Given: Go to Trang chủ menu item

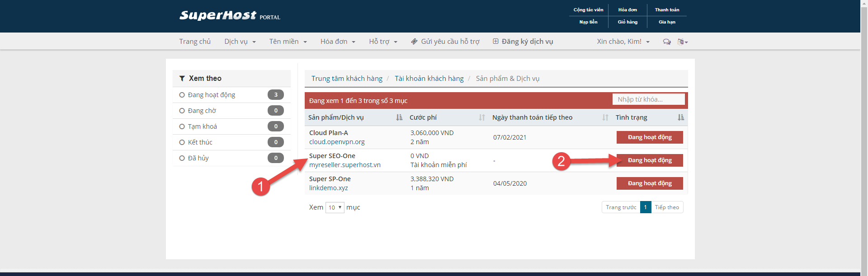Looking at the screenshot, I should pyautogui.click(x=195, y=42).
